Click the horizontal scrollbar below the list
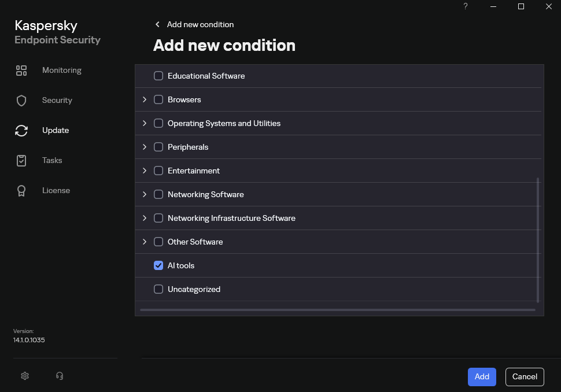 pos(338,310)
